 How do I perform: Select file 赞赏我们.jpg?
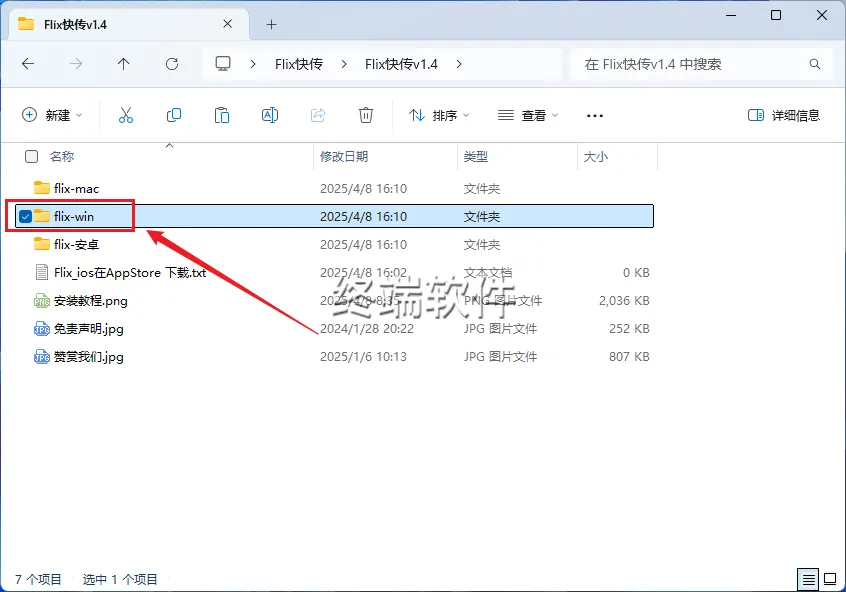point(88,357)
